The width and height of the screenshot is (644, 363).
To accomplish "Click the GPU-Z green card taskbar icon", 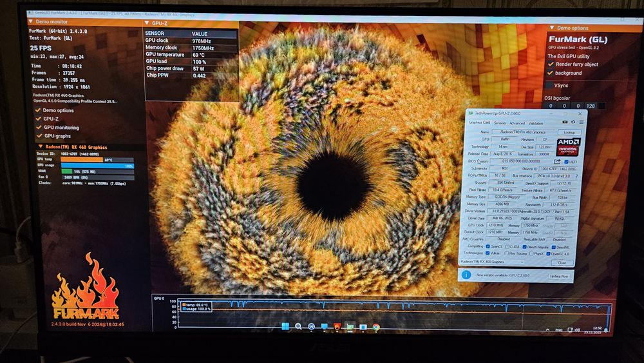I will point(350,328).
